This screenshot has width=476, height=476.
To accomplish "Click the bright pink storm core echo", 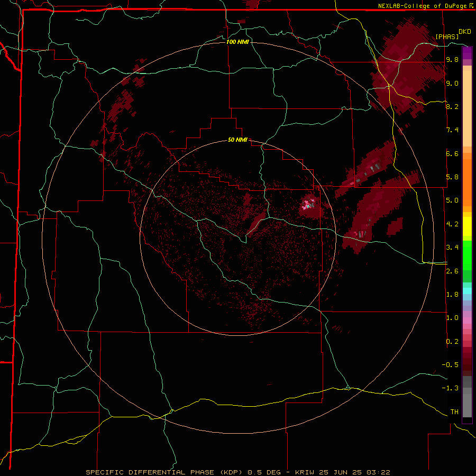I will point(308,204).
